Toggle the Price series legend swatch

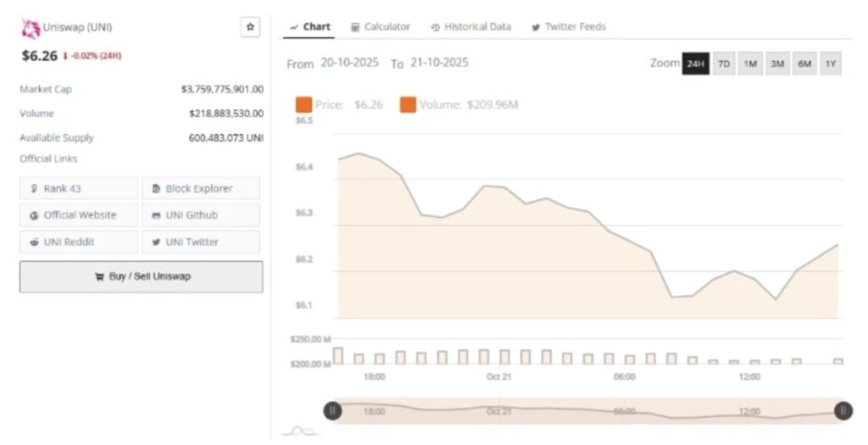click(x=303, y=105)
